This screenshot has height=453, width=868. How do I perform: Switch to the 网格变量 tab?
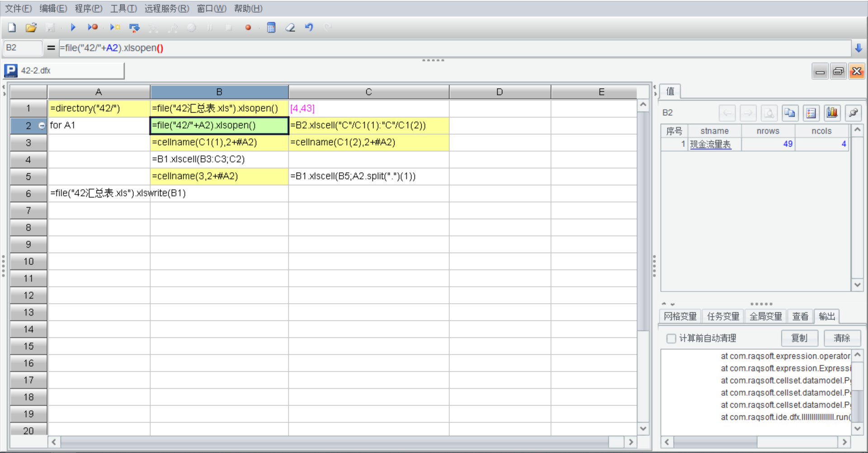click(680, 316)
